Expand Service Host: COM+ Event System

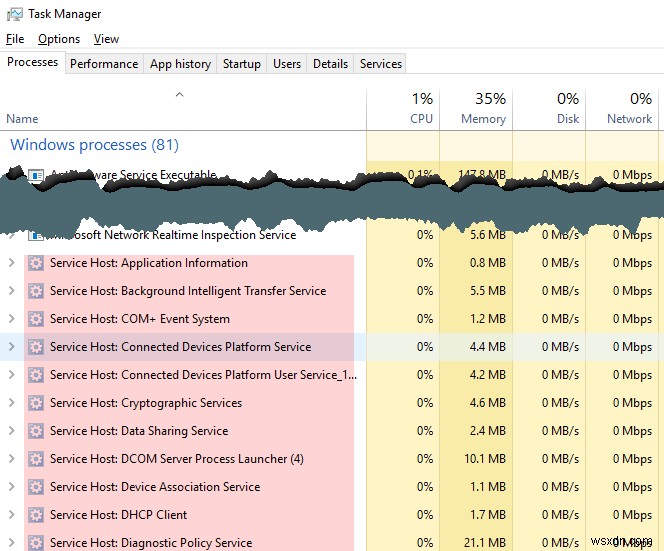tap(12, 318)
